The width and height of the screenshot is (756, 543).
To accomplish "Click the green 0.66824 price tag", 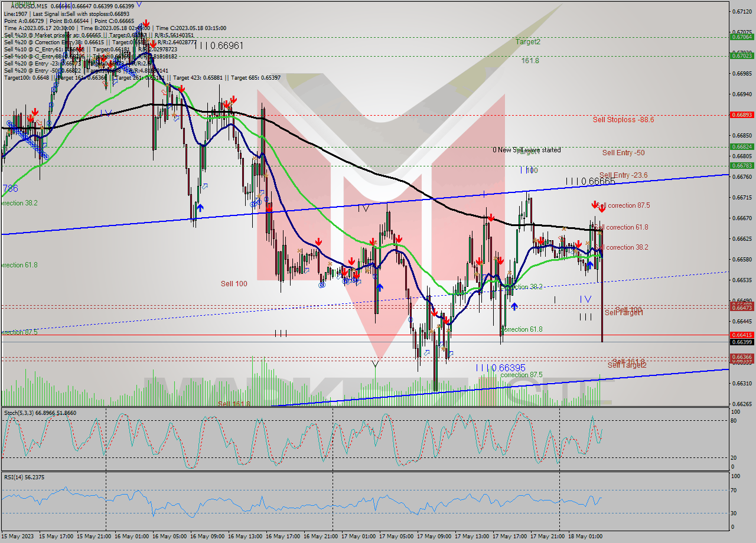I will pos(742,147).
